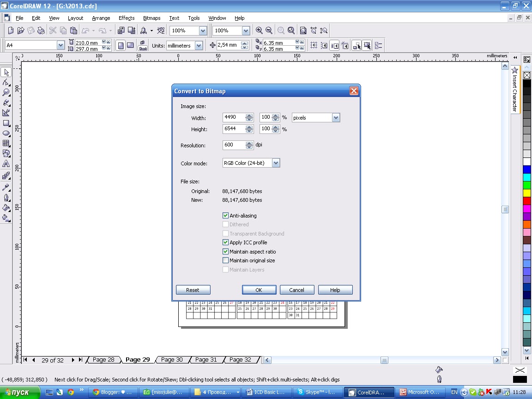532x399 pixels.
Task: Click the New document icon
Action: [11, 30]
